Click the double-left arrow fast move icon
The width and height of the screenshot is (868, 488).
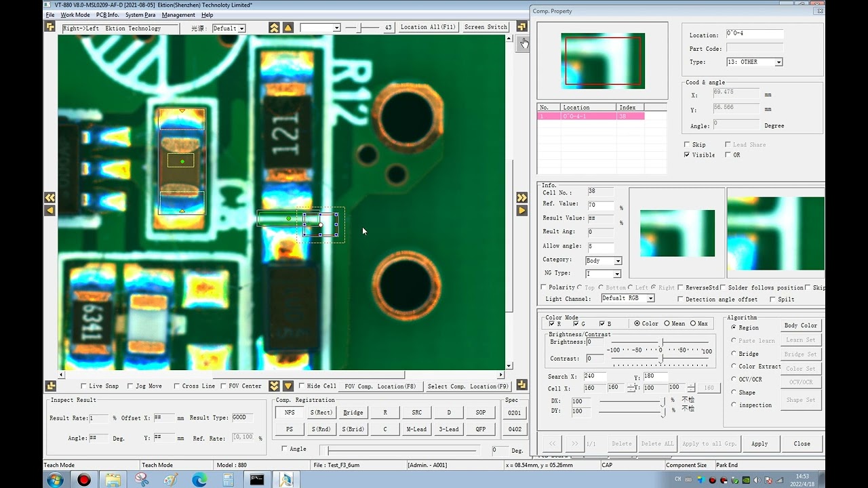click(x=50, y=197)
